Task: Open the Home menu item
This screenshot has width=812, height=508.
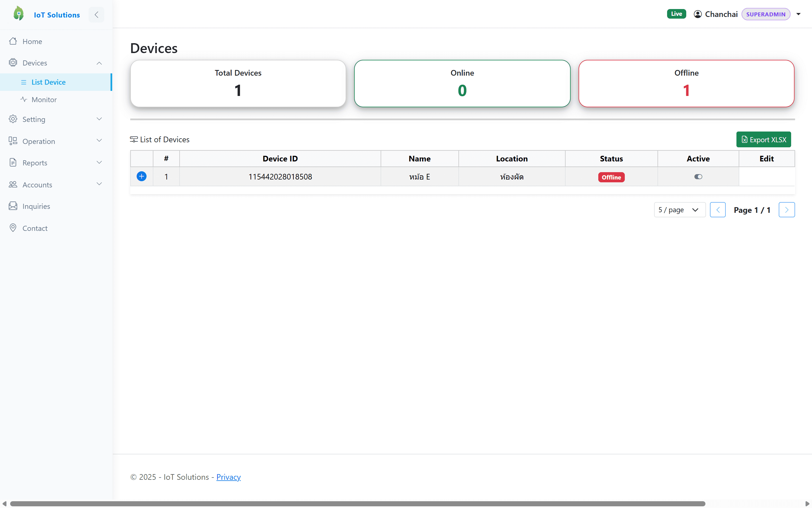Action: coord(56,41)
